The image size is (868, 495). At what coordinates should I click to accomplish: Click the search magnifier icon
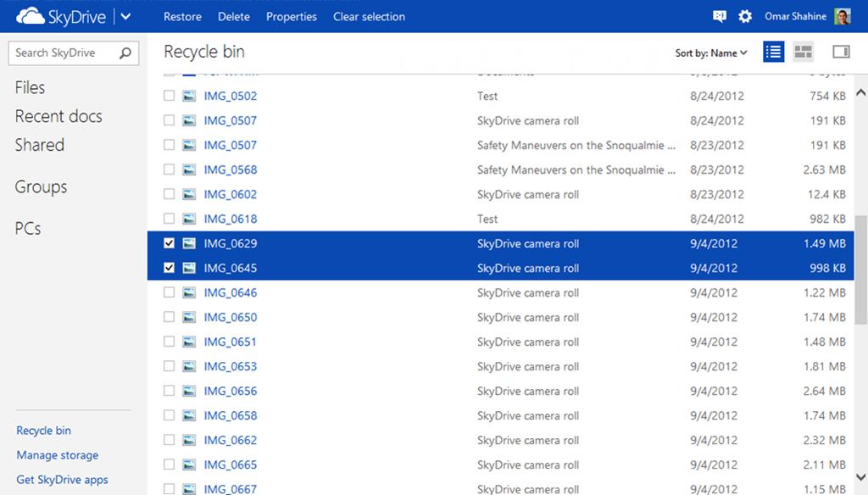[125, 53]
